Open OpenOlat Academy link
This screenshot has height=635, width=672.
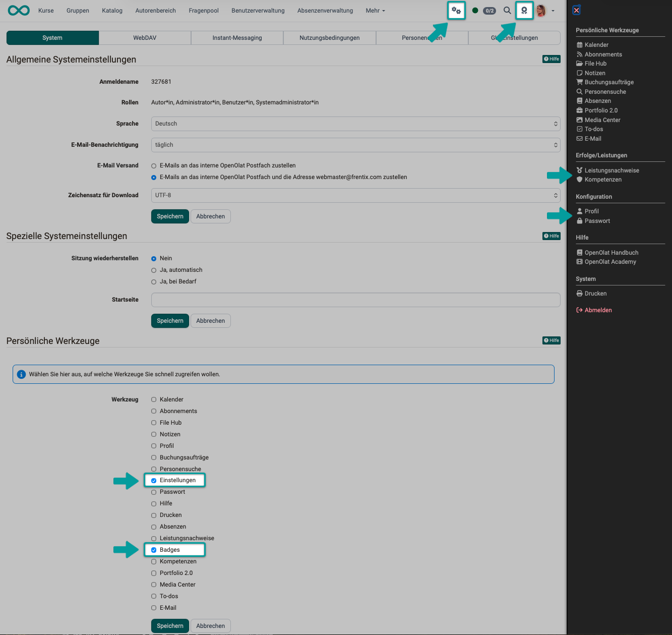tap(606, 262)
